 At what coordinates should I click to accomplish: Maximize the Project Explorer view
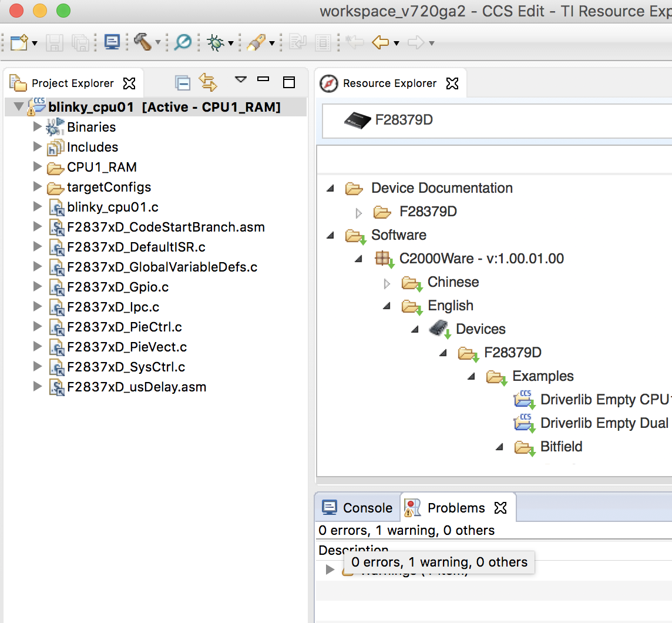(x=289, y=82)
